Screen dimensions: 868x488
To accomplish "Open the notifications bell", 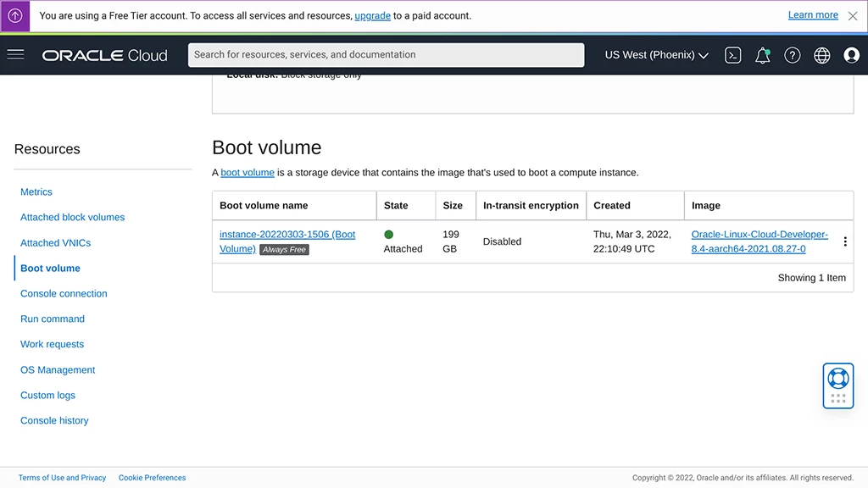I will [762, 55].
